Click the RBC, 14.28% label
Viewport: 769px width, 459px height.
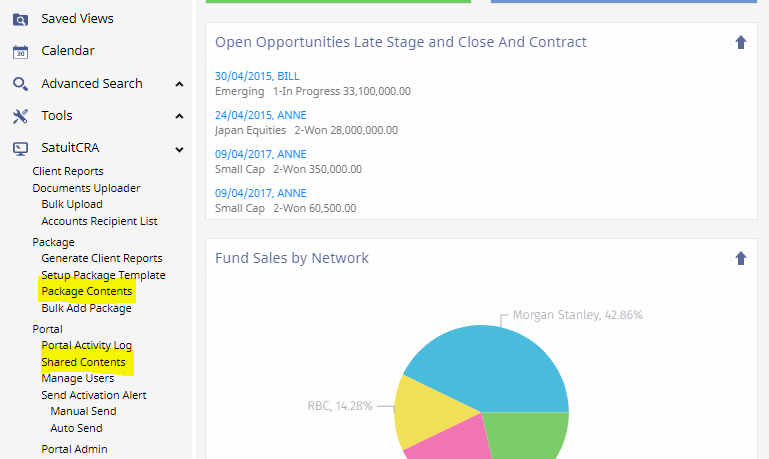coord(340,406)
